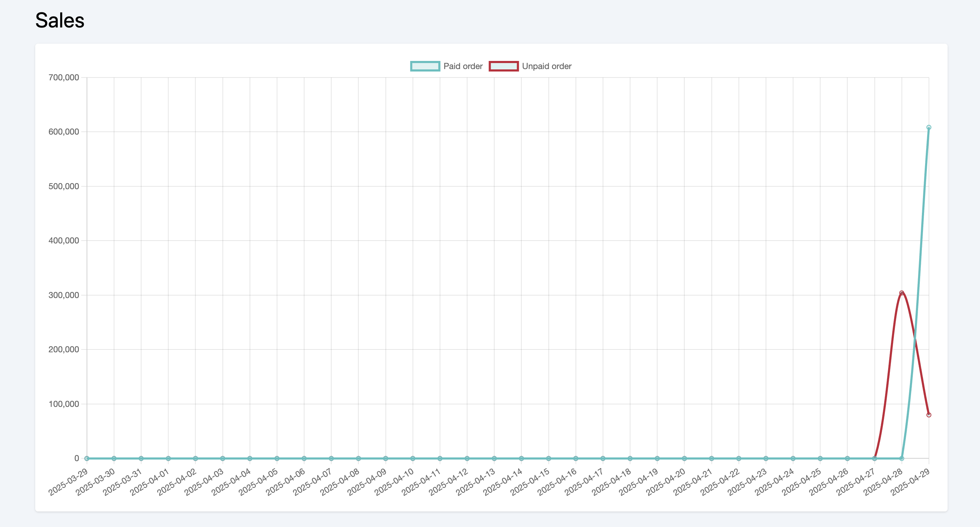Click the data point at 2025-04-20
The height and width of the screenshot is (527, 980).
(684, 458)
